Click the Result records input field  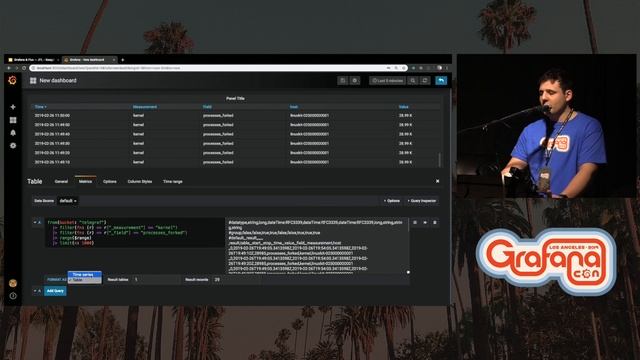[x=237, y=280]
